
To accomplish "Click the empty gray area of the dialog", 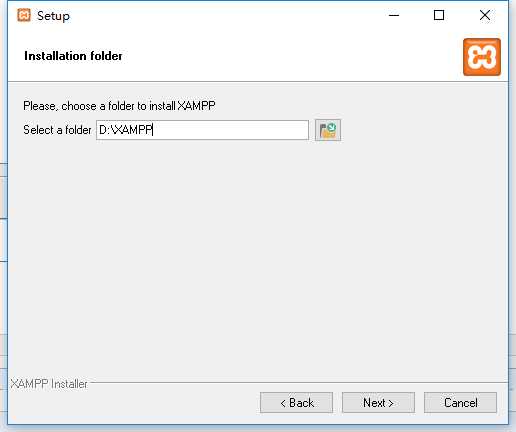I will point(258,260).
